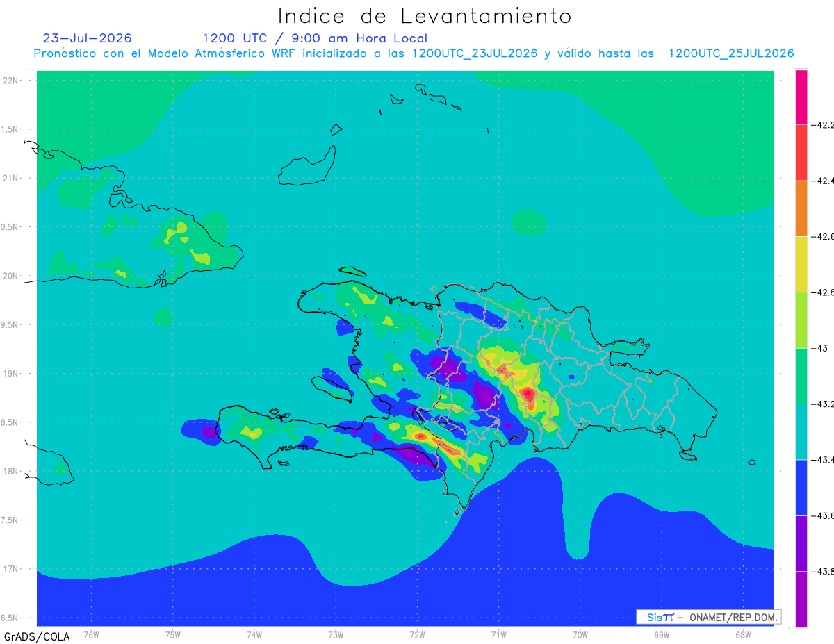Image resolution: width=834 pixels, height=644 pixels.
Task: Click the '22N' latitude label
Action: point(11,80)
